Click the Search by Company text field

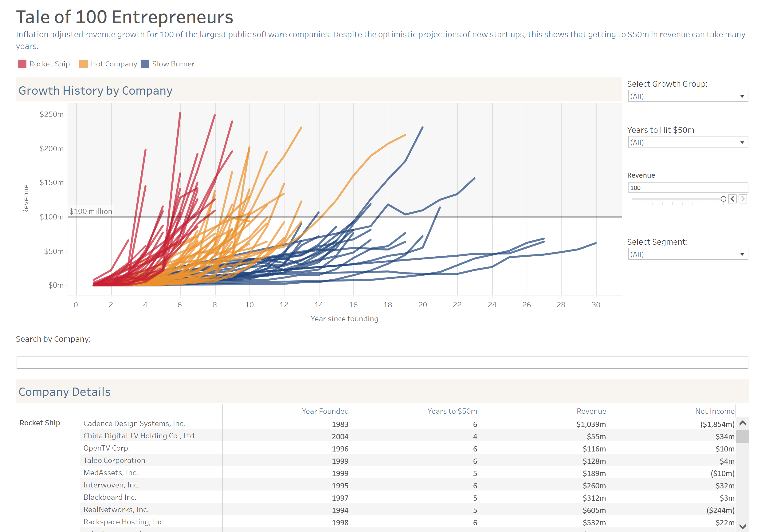point(382,362)
